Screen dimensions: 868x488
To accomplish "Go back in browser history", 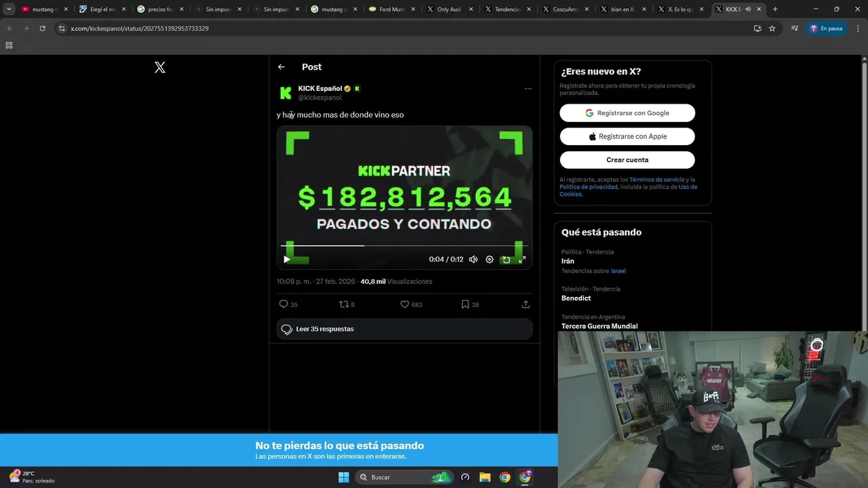I will pyautogui.click(x=9, y=28).
